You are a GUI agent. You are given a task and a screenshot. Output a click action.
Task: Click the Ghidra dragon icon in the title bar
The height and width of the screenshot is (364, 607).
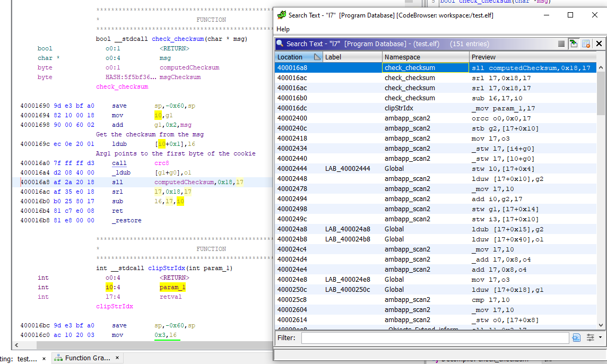click(281, 15)
